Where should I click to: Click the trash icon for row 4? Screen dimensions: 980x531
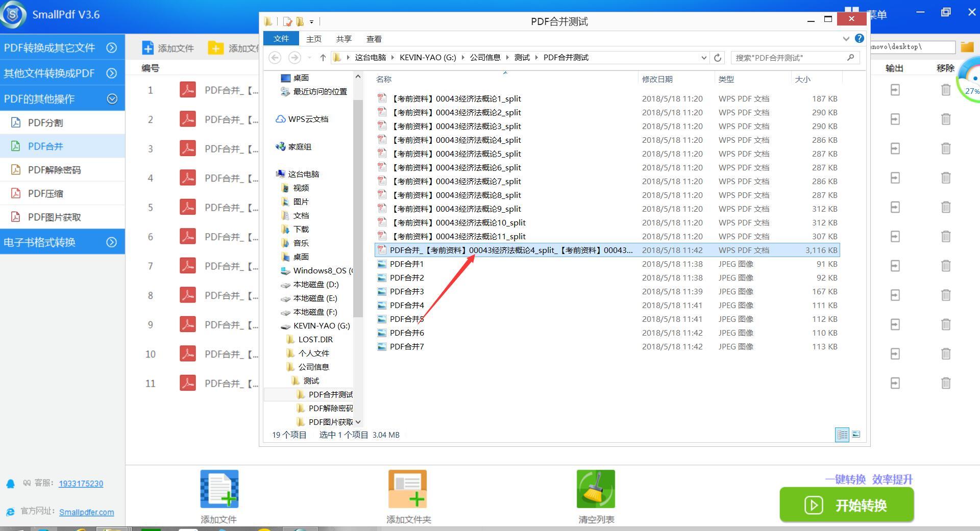click(945, 178)
